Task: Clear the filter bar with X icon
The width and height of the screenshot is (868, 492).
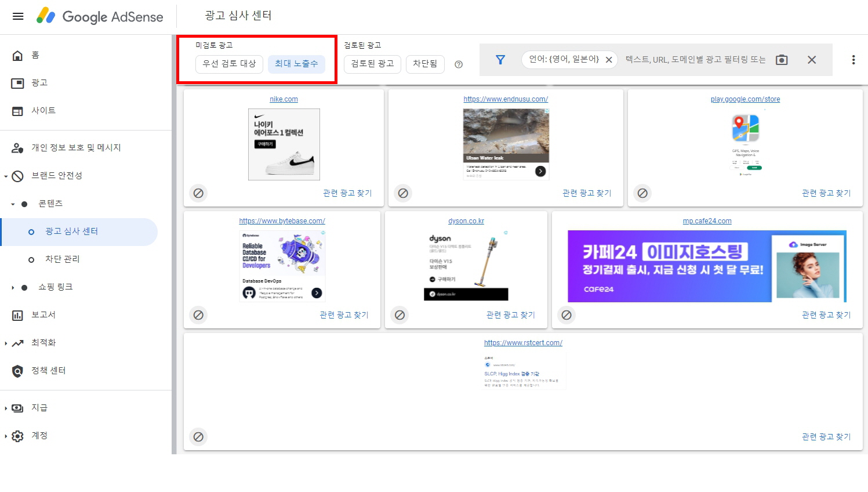Action: [x=812, y=60]
